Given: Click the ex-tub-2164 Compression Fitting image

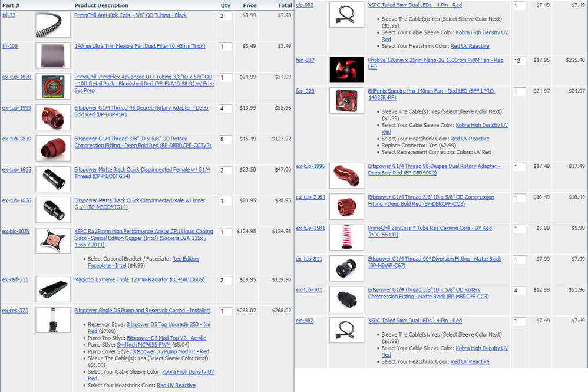Looking at the screenshot, I should click(346, 207).
